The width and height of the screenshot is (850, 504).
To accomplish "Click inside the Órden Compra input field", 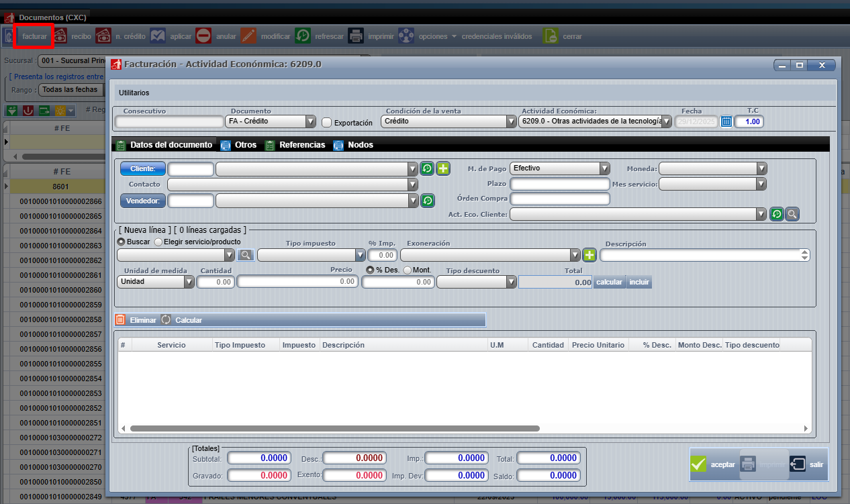I will (560, 199).
